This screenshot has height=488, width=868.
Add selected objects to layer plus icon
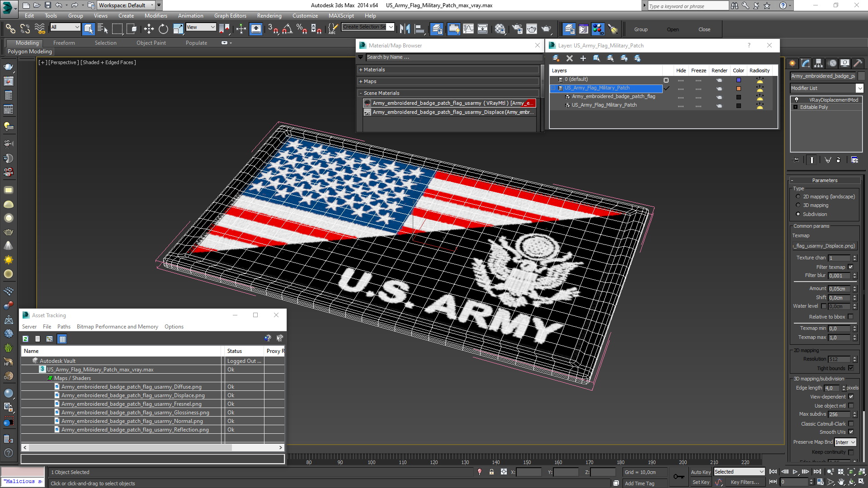(583, 58)
